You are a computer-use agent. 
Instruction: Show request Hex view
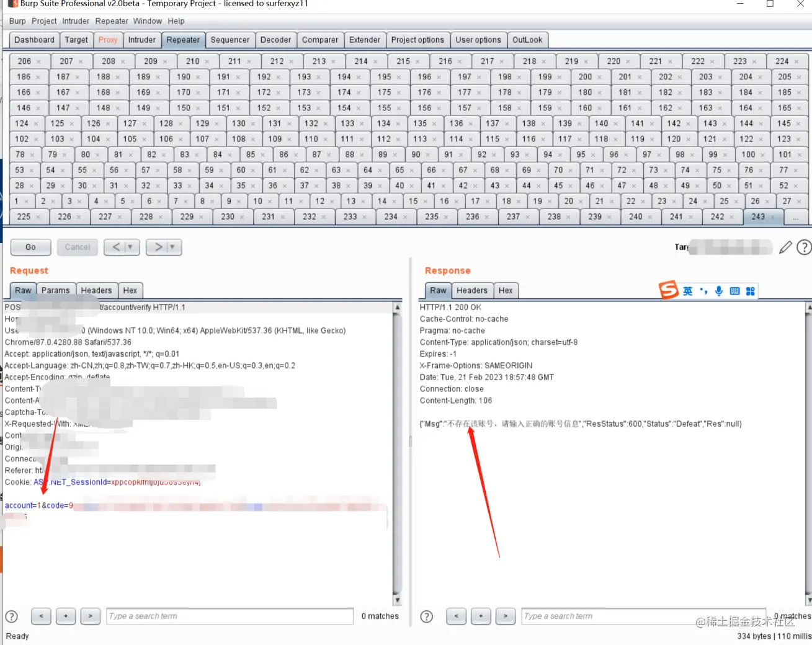pos(130,290)
